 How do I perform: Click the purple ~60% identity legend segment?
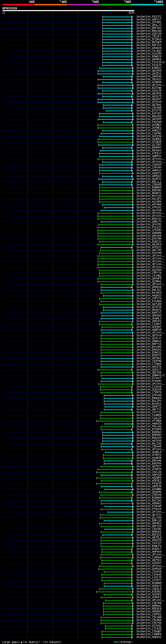83,5
